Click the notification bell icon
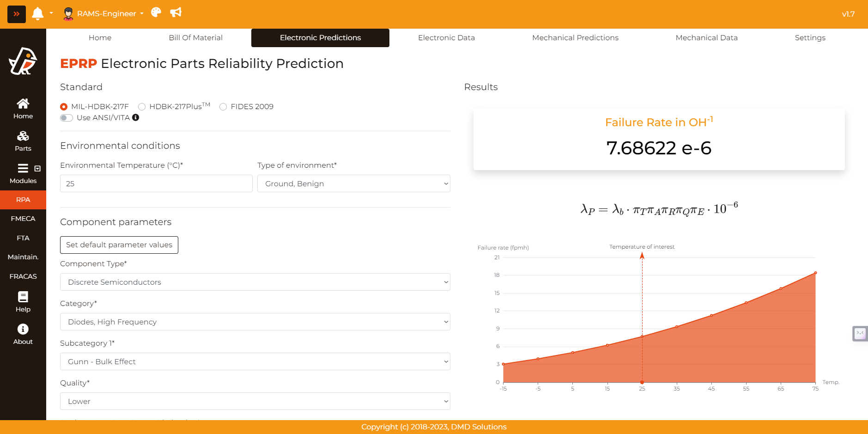Image resolution: width=868 pixels, height=434 pixels. pyautogui.click(x=37, y=14)
